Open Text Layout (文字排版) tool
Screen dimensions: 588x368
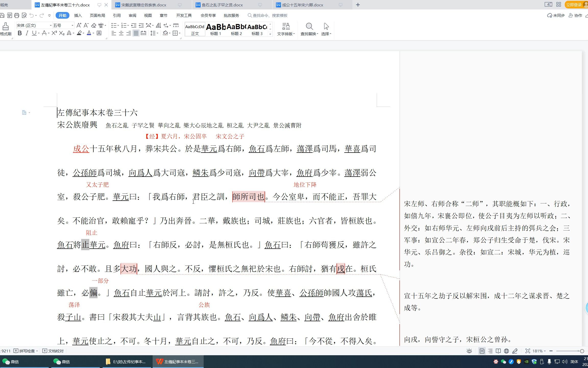[x=286, y=29]
